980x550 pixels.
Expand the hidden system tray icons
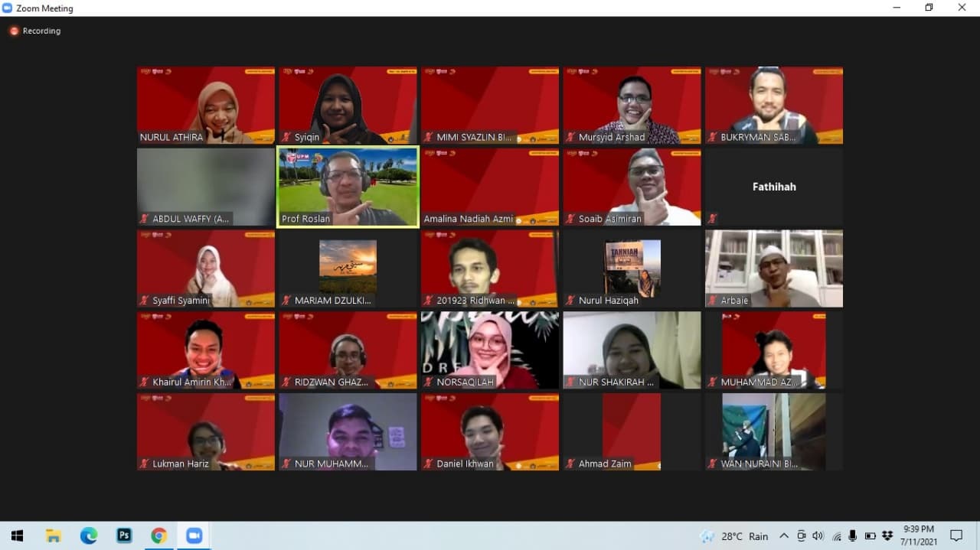785,535
